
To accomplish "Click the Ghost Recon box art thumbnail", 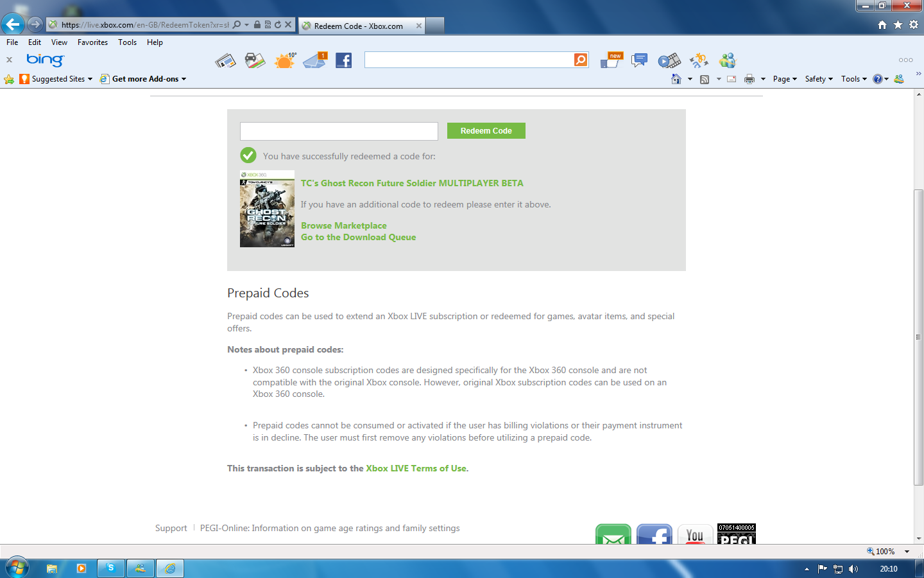I will [267, 209].
